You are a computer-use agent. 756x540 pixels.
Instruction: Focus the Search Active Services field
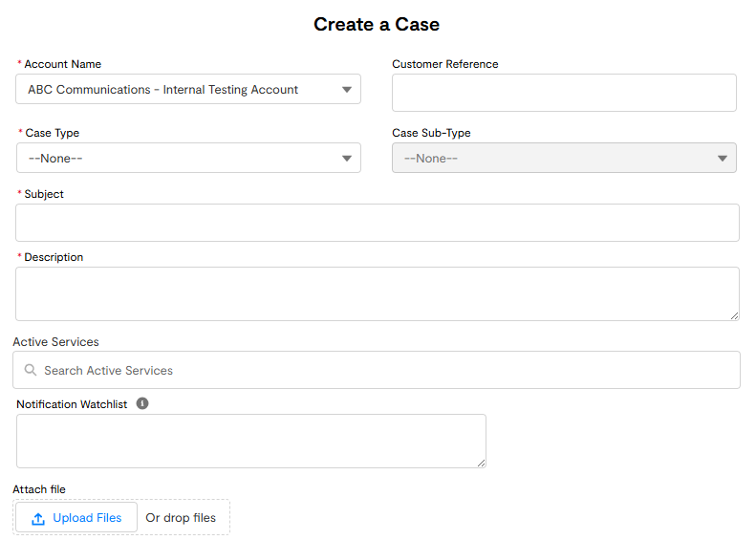376,370
